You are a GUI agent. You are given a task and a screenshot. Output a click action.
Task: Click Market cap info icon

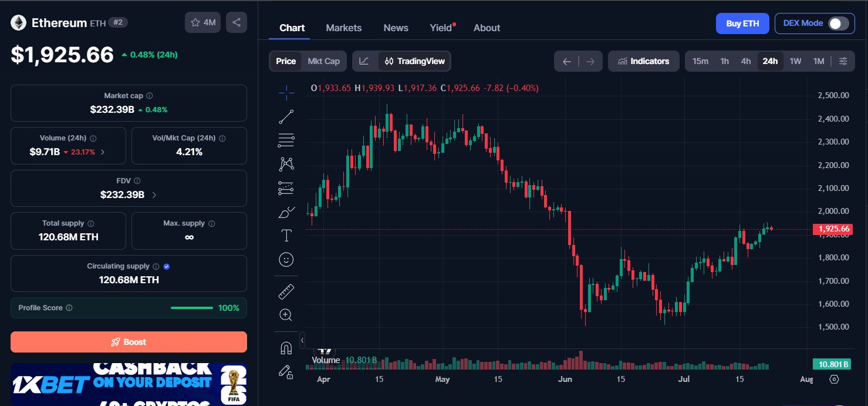click(x=150, y=96)
